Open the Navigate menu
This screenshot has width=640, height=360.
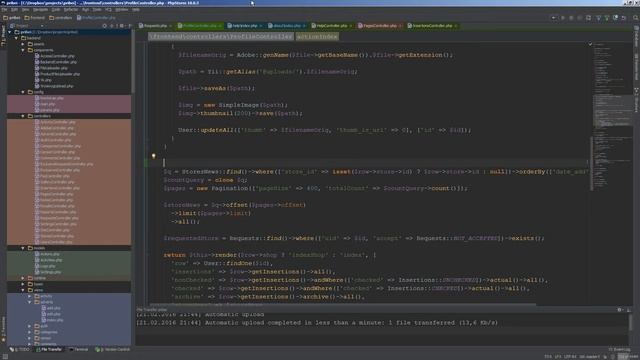pyautogui.click(x=40, y=10)
